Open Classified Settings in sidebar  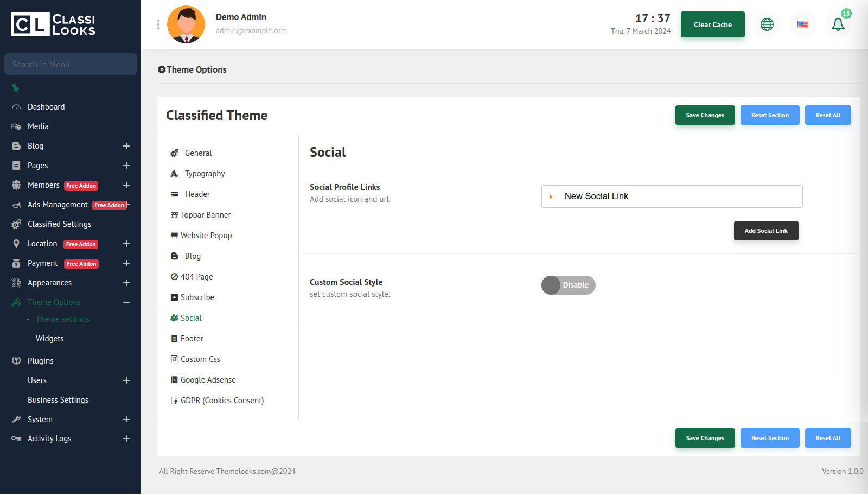59,224
